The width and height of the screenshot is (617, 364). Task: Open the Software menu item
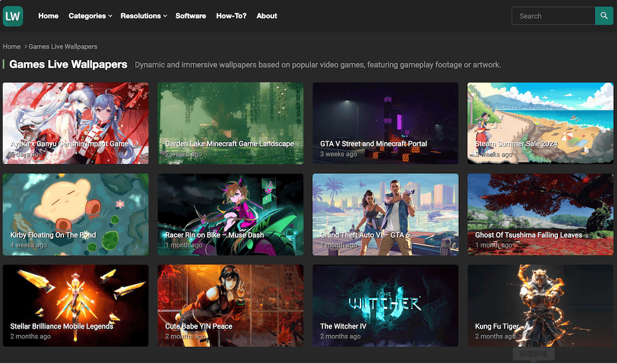tap(190, 16)
